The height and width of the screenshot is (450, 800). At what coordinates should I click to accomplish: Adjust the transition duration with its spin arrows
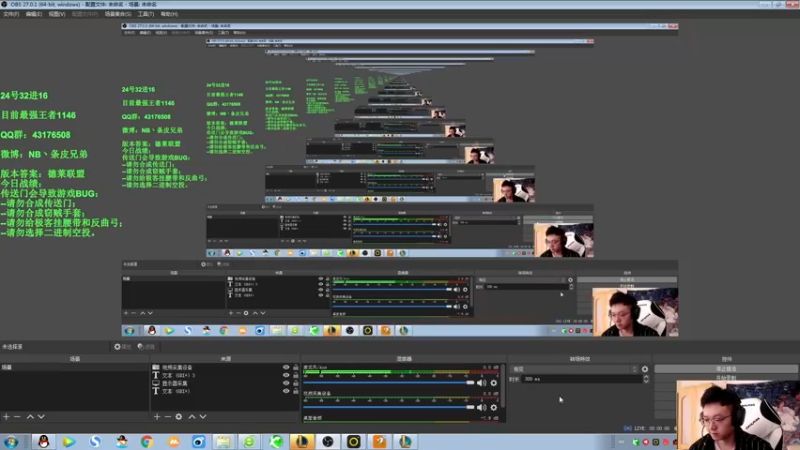click(x=646, y=379)
